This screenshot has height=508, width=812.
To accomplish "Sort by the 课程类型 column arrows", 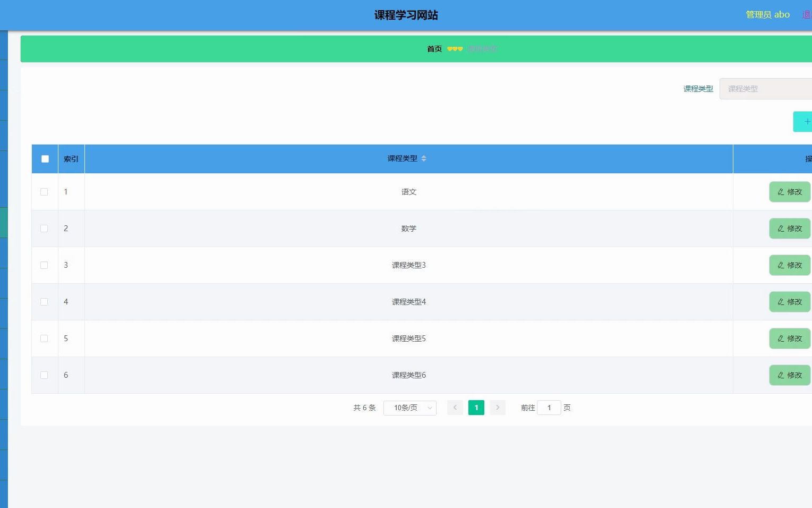I will point(424,158).
